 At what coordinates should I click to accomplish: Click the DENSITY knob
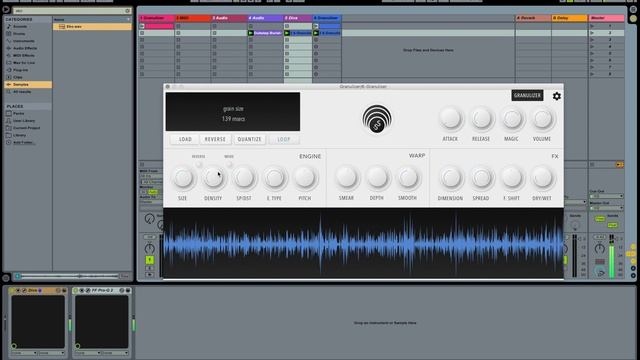(213, 178)
